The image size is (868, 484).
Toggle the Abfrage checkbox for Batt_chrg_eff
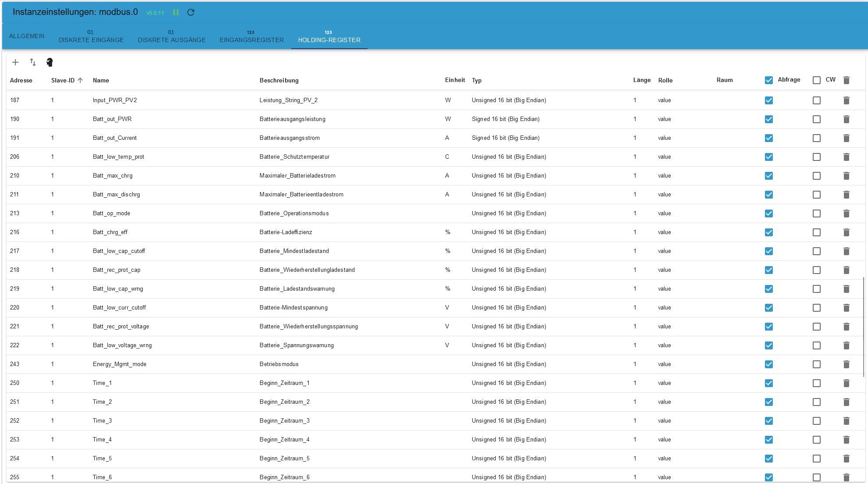769,232
